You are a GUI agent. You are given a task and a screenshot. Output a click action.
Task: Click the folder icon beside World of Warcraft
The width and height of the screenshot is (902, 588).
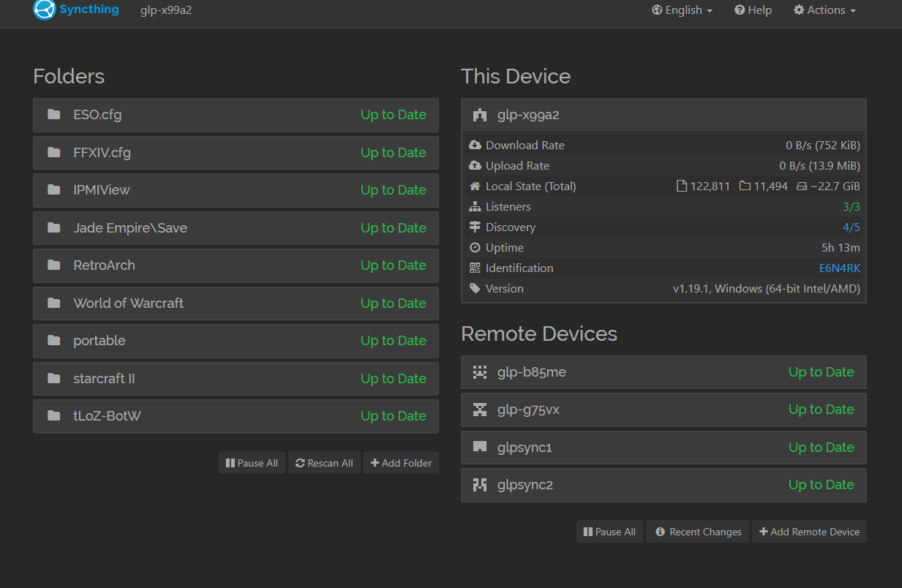pos(53,303)
